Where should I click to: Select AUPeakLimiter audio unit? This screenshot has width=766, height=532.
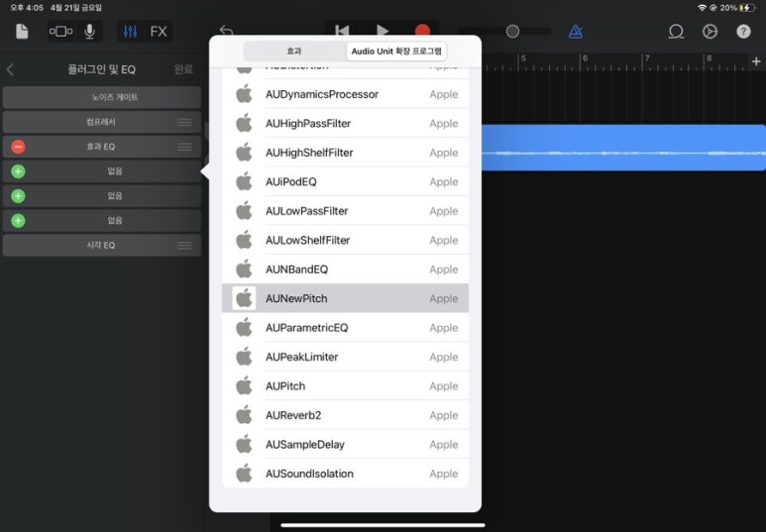click(346, 357)
